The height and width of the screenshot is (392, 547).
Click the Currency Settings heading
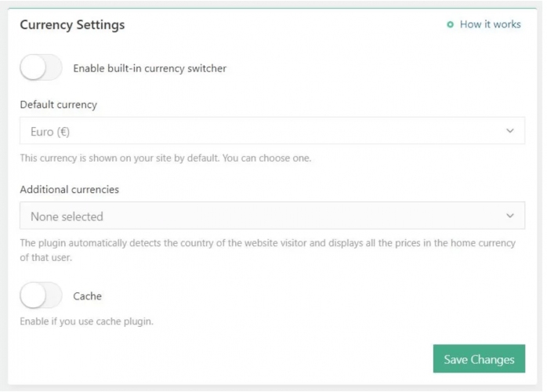[72, 25]
